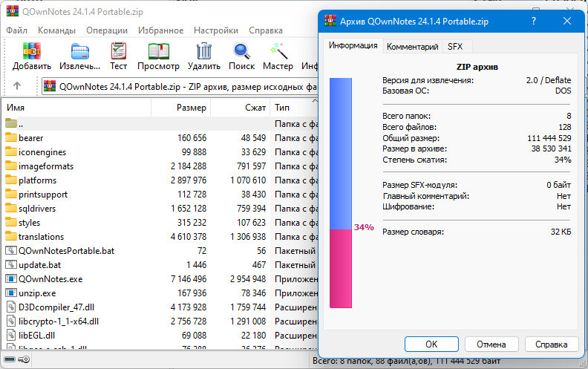588x369 pixels.
Task: Close the archive information dialog
Action: point(567,21)
